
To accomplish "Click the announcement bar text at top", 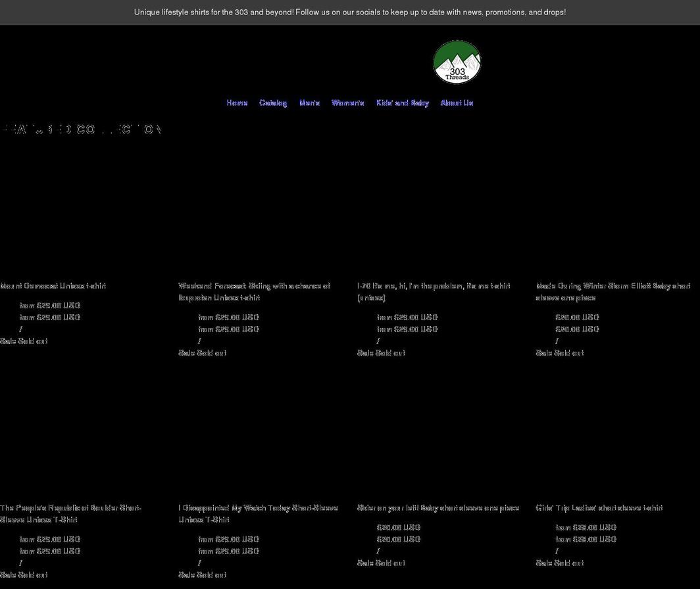I will click(x=350, y=12).
